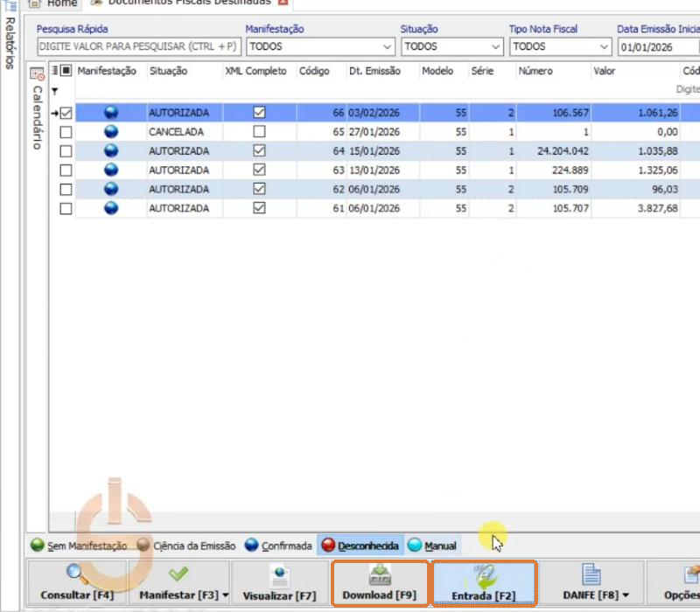The width and height of the screenshot is (700, 612).
Task: Click the Manifestar [F3] green checkmark icon
Action: [178, 574]
